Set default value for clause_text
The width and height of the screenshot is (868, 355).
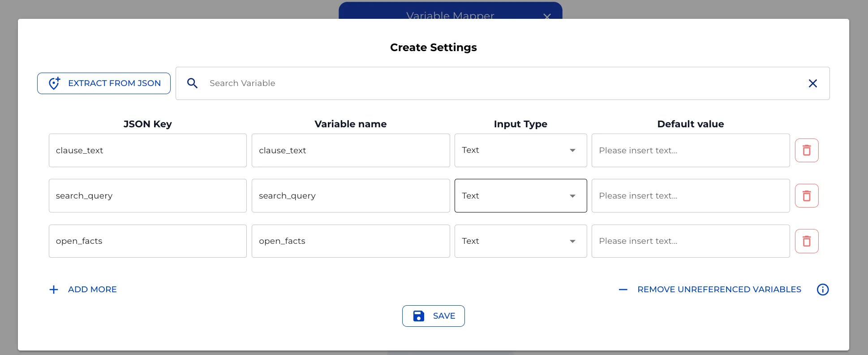coord(691,150)
